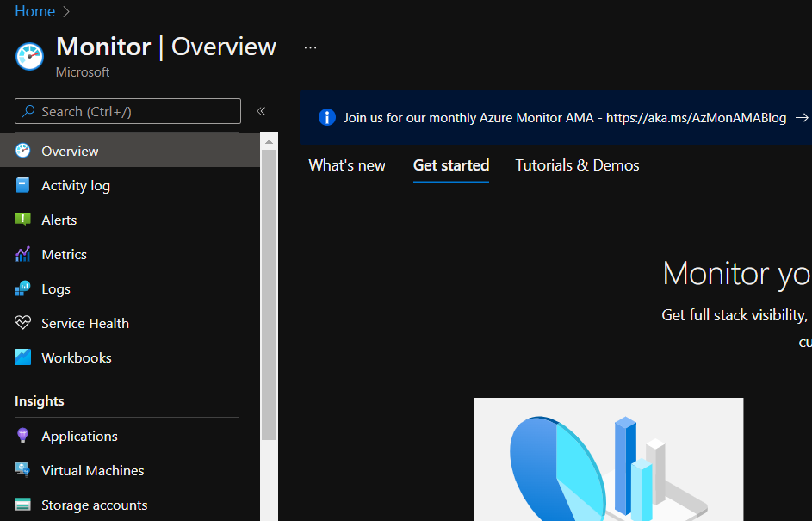Collapse the sidebar with double chevron
The width and height of the screenshot is (812, 521).
(x=261, y=111)
